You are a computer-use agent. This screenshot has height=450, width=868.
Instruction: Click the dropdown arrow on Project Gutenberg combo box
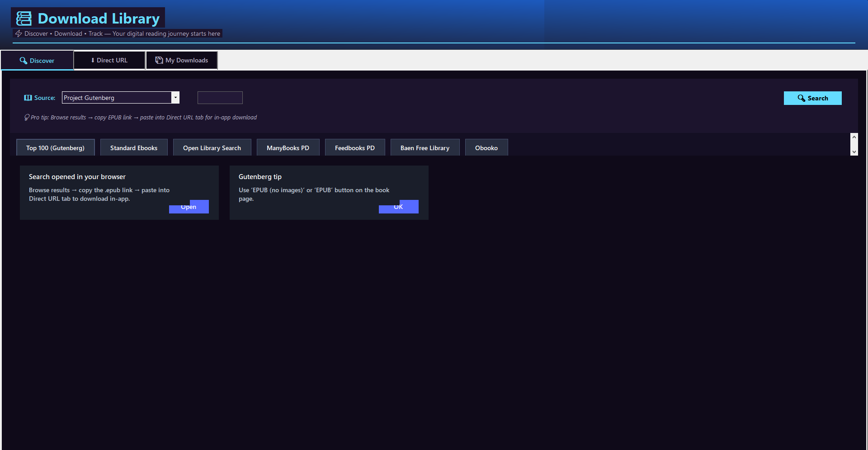(x=175, y=97)
